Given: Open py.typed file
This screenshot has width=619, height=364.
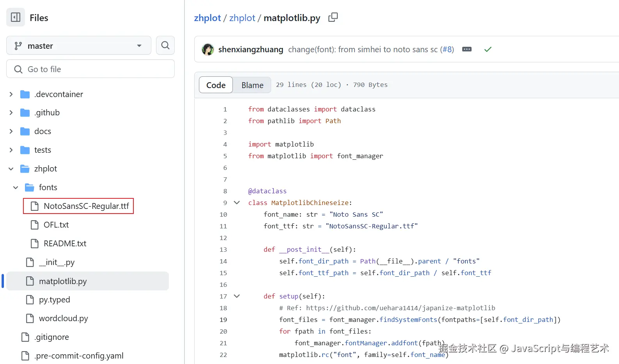Looking at the screenshot, I should coord(54,300).
